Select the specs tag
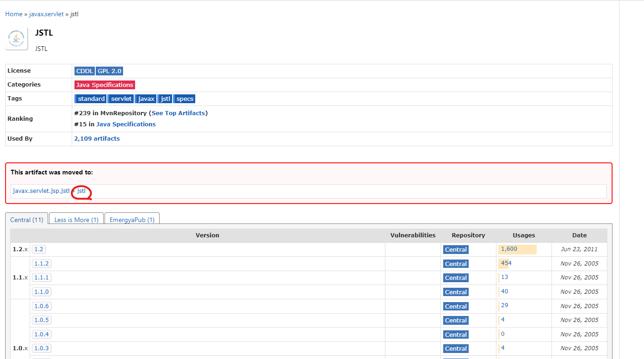Image resolution: width=644 pixels, height=359 pixels. click(x=185, y=99)
